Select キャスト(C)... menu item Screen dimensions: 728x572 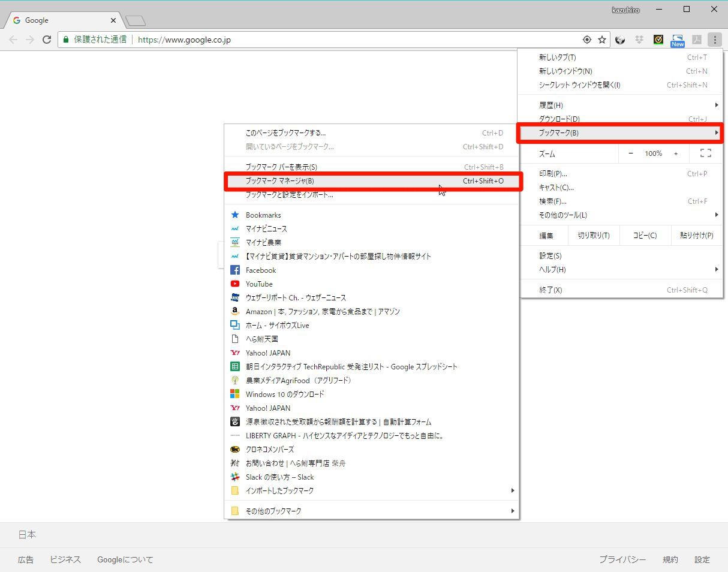[621, 187]
